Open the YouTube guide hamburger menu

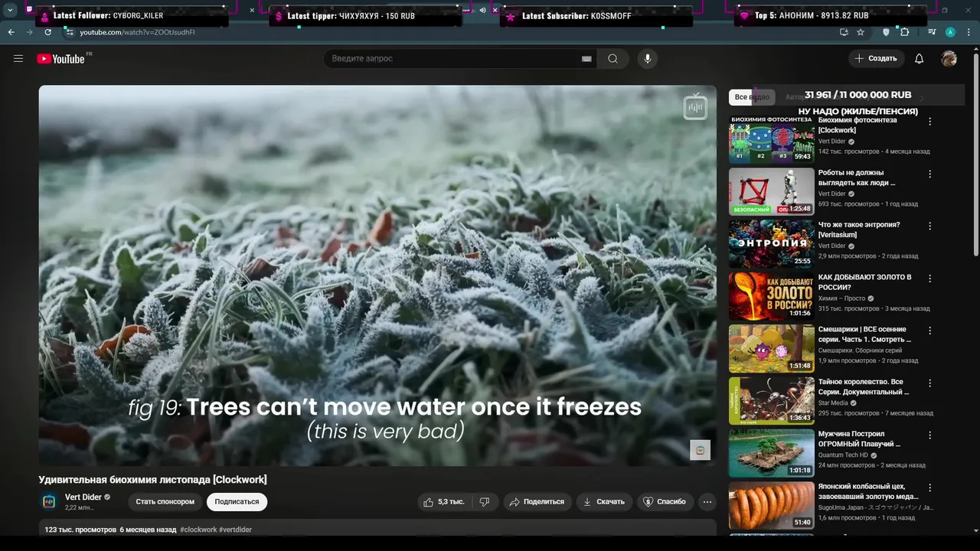pos(18,59)
